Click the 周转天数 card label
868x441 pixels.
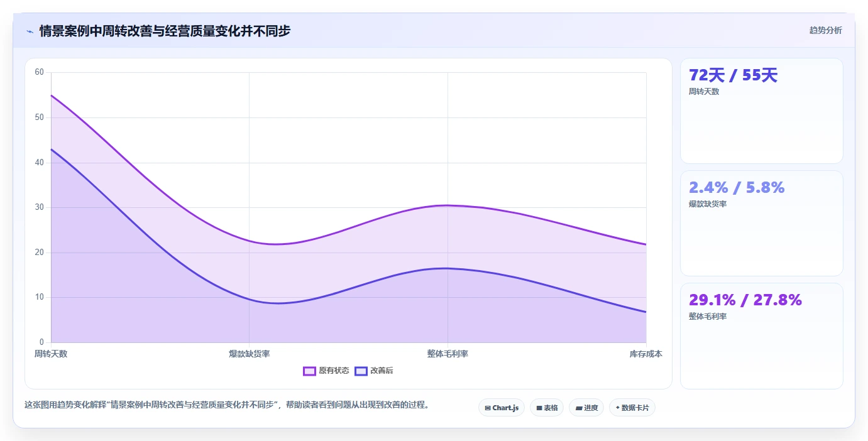704,92
